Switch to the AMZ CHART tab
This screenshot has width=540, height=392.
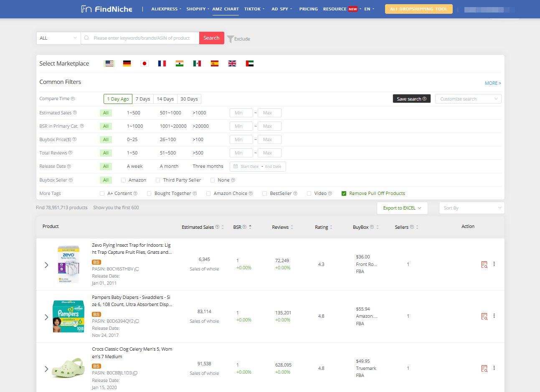point(226,8)
